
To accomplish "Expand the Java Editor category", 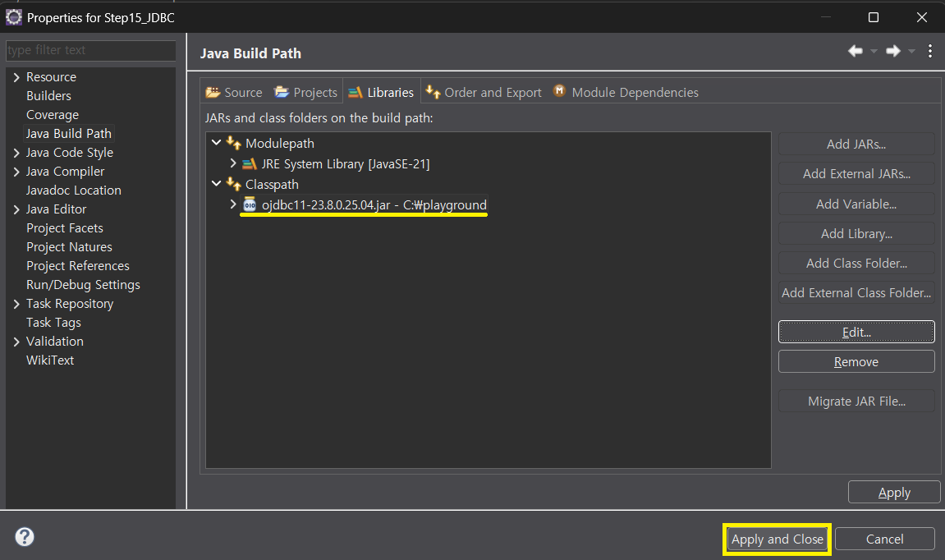I will [16, 209].
